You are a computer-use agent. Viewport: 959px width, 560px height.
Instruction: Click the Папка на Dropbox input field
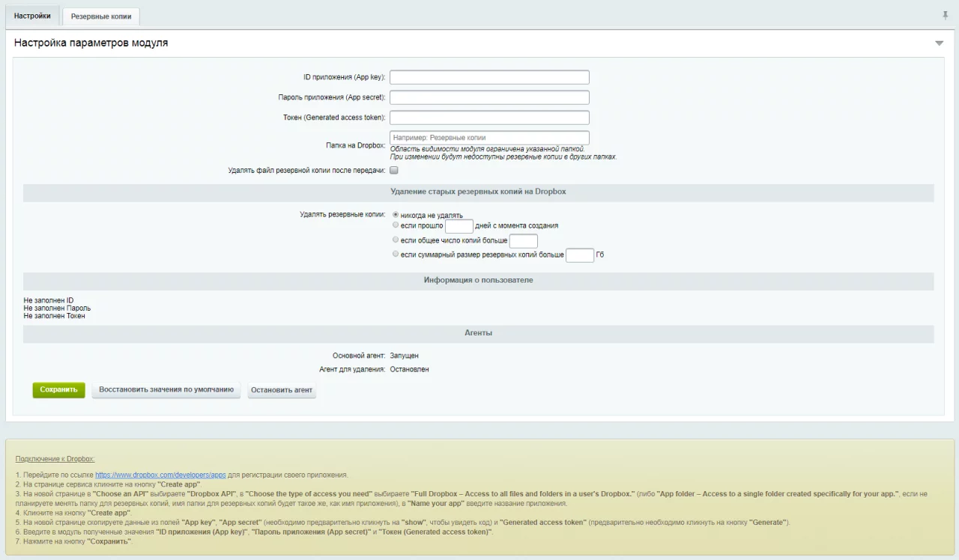tap(489, 138)
